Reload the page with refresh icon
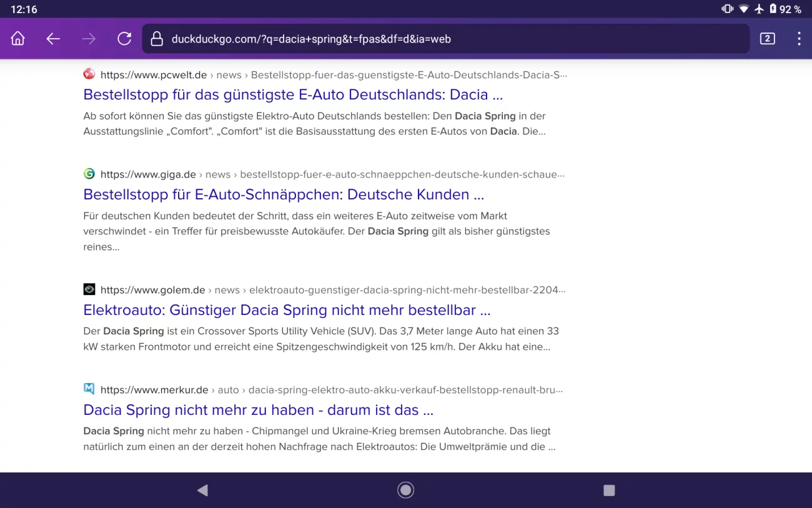 pyautogui.click(x=124, y=39)
